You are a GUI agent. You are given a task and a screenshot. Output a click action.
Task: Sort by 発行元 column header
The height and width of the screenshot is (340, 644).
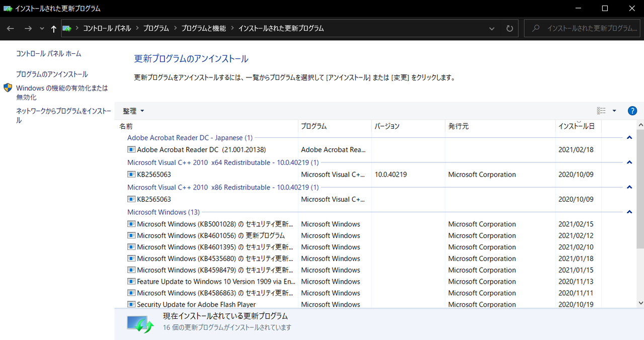[x=501, y=126]
